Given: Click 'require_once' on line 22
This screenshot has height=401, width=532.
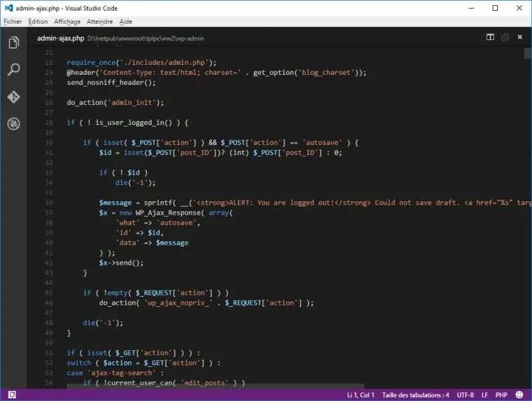Looking at the screenshot, I should 92,62.
